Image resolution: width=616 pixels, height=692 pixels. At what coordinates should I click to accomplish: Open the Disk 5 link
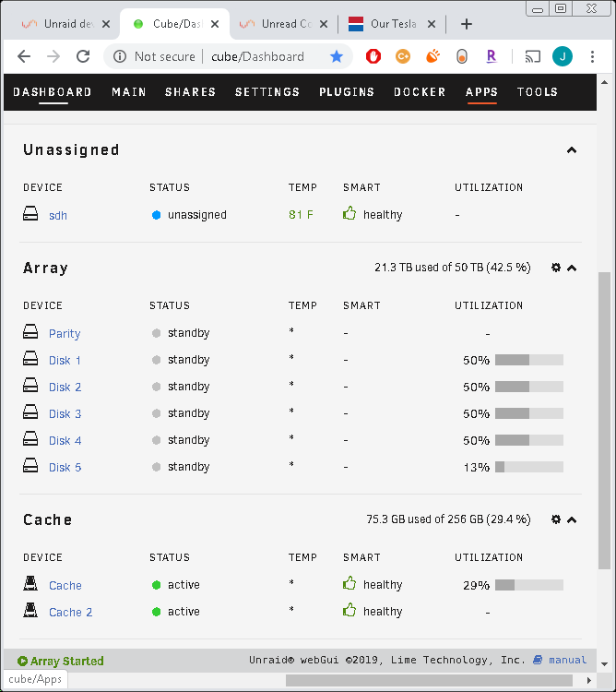click(65, 467)
